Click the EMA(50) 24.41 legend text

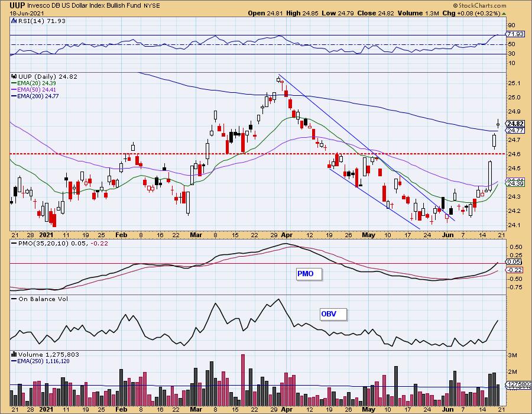(x=37, y=89)
